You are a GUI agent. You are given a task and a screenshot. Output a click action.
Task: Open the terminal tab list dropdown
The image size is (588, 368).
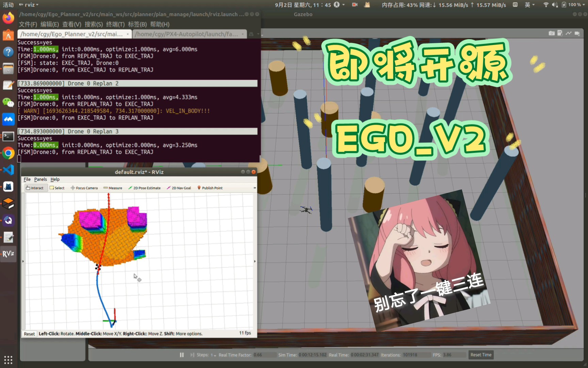(x=258, y=34)
